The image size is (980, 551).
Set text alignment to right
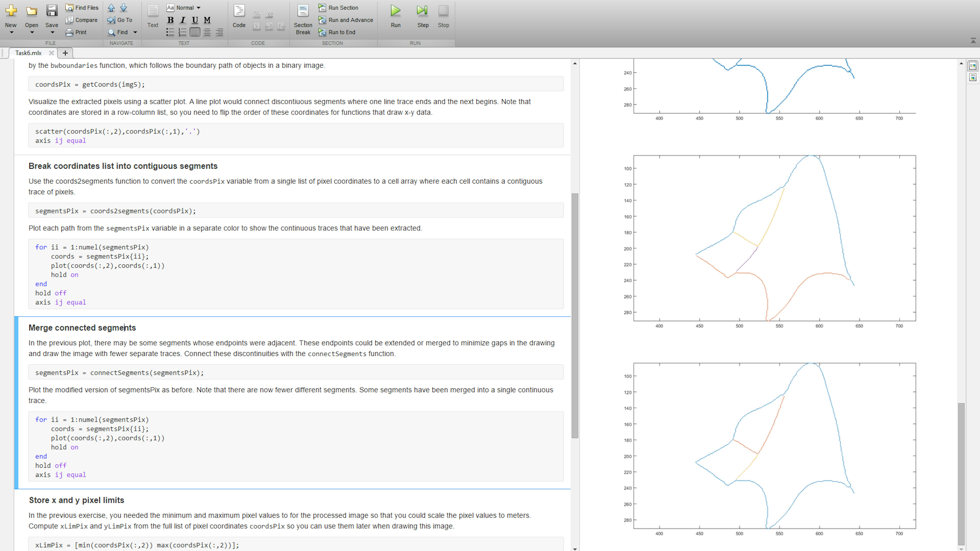[220, 32]
